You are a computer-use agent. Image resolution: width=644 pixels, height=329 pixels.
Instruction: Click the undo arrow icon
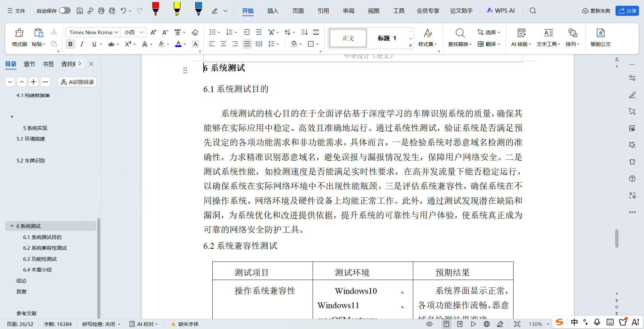(x=123, y=11)
